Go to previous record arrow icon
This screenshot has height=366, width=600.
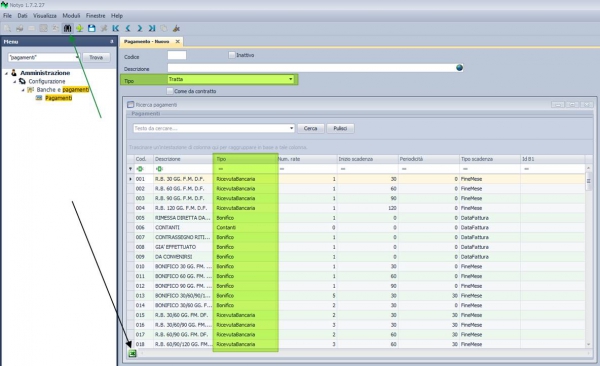pyautogui.click(x=128, y=28)
